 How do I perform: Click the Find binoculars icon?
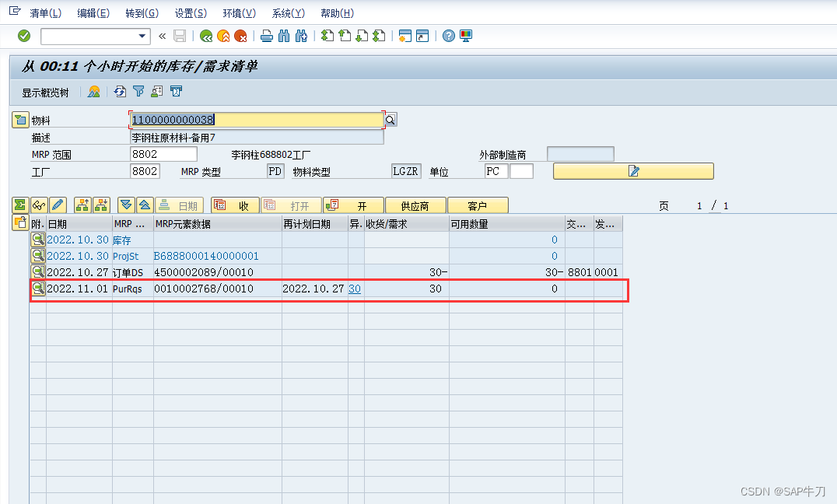click(284, 36)
